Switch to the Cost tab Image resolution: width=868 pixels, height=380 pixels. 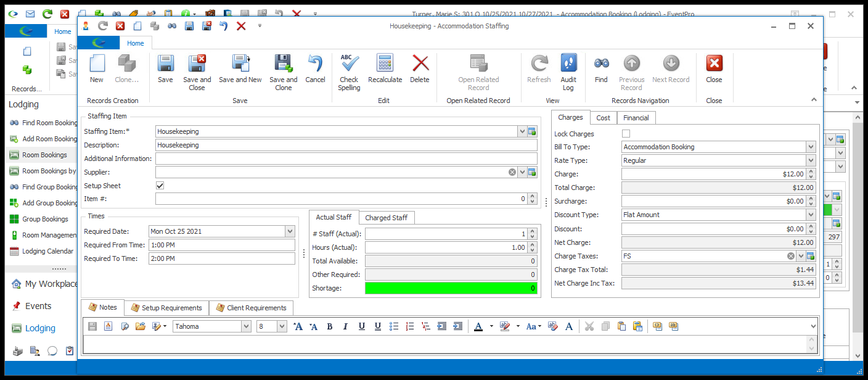coord(604,118)
